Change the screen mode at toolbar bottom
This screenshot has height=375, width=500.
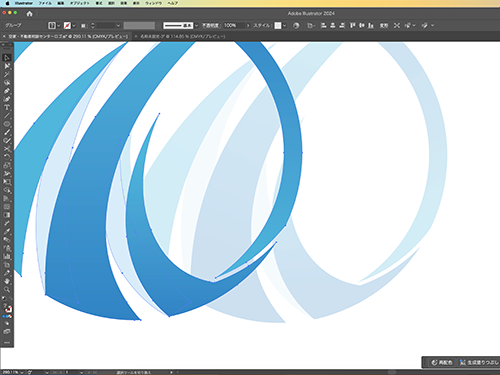click(x=7, y=332)
